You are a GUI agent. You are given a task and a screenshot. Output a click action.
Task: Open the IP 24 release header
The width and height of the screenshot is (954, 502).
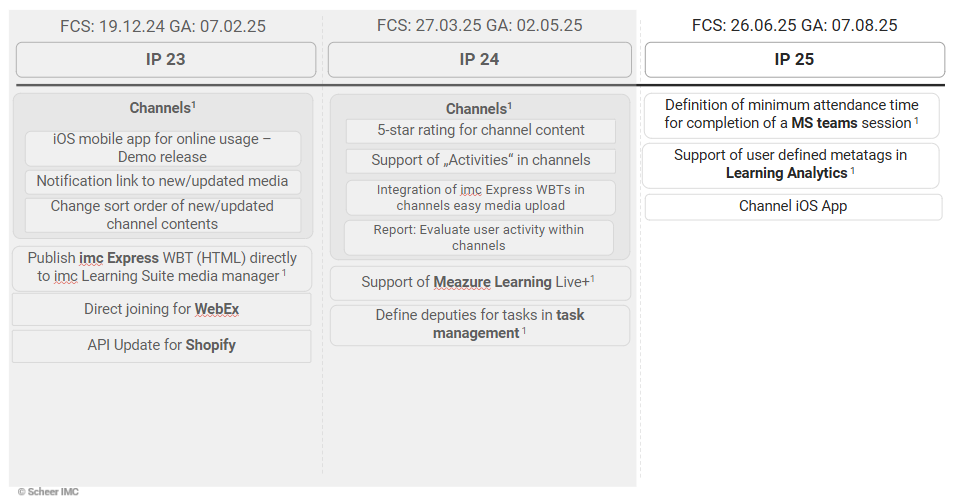480,60
